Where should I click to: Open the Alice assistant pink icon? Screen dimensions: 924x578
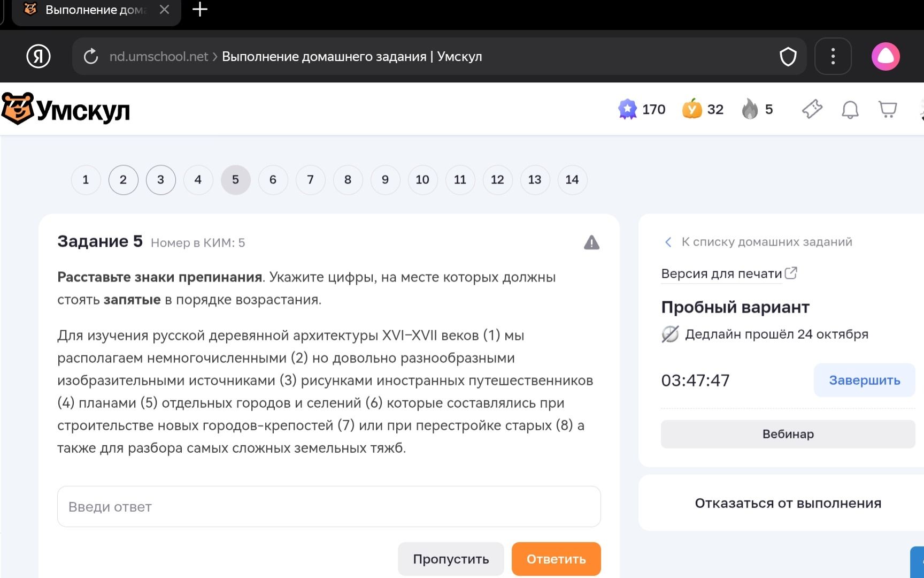[885, 56]
